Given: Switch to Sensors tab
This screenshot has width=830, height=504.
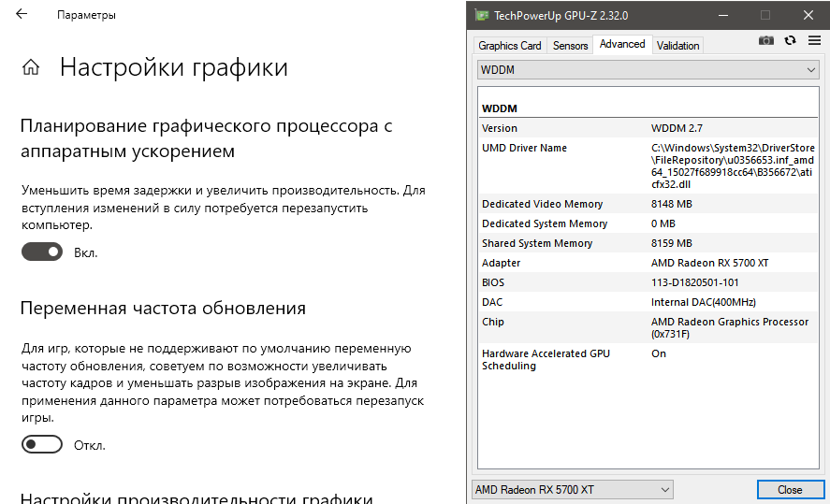Looking at the screenshot, I should click(x=570, y=46).
